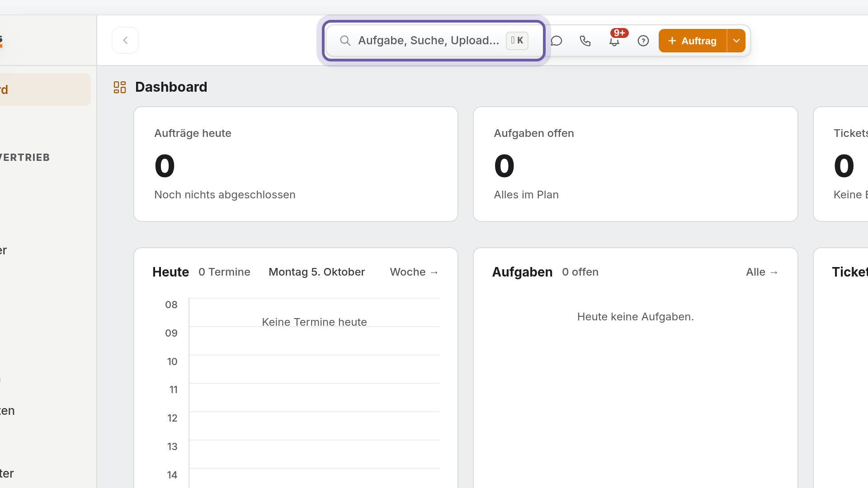868x488 pixels.
Task: Focus the Aufgabe, Suche, Upload search field
Action: click(x=434, y=41)
